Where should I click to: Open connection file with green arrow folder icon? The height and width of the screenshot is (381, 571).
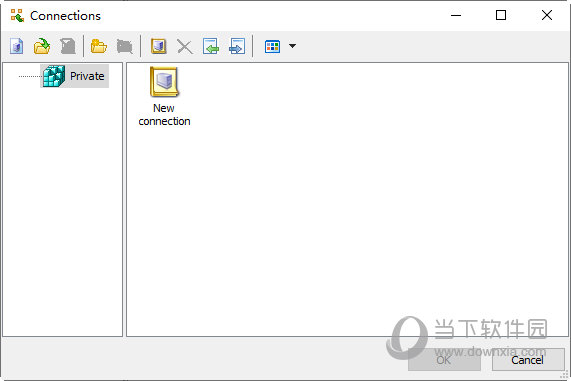(42, 46)
